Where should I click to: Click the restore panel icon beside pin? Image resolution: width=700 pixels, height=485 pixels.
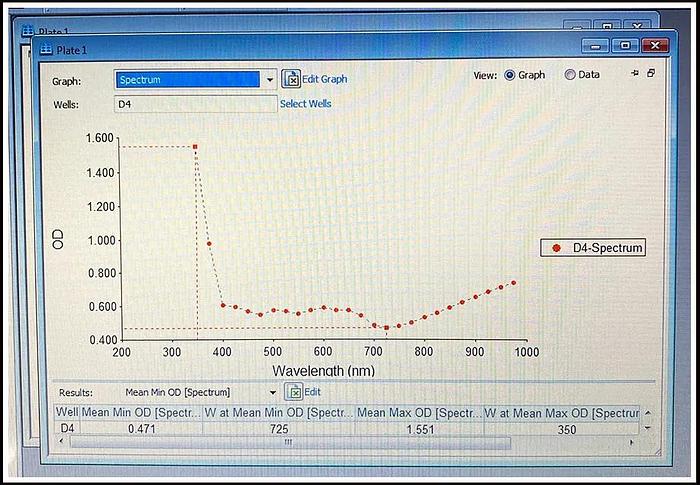pos(651,73)
